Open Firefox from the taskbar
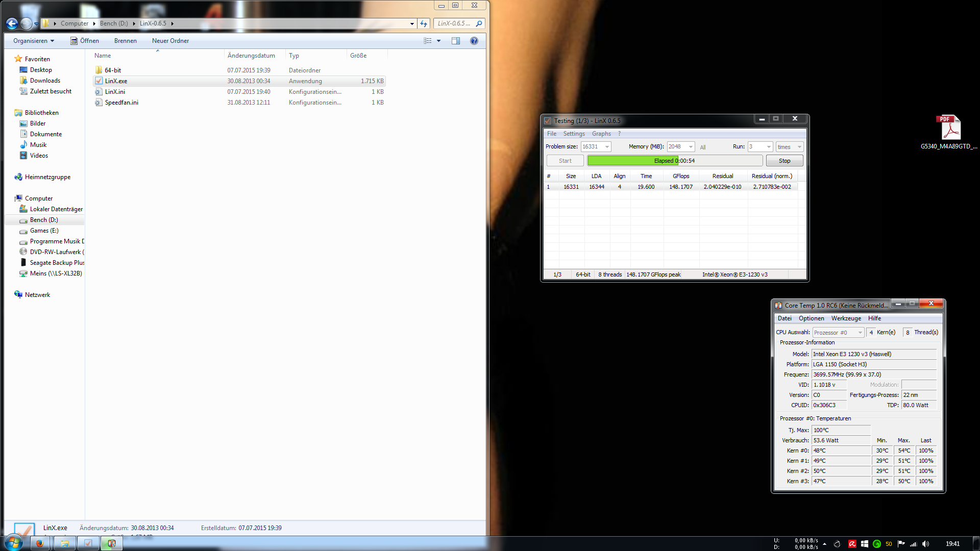 [40, 543]
